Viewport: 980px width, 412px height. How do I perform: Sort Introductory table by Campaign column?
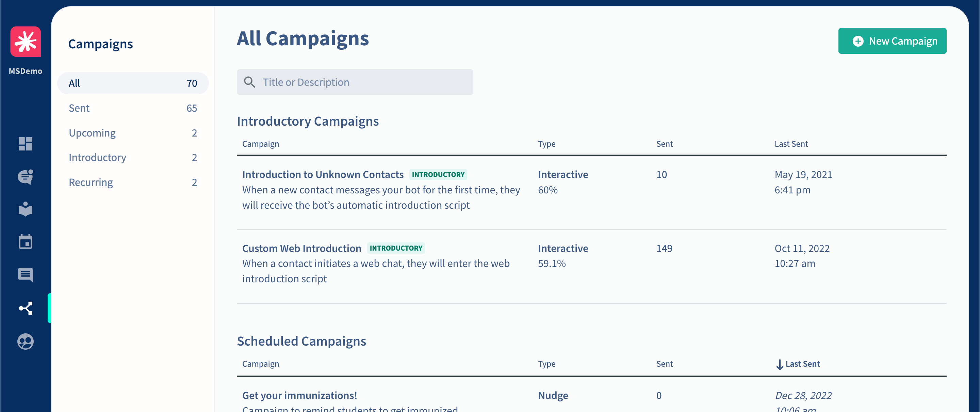click(261, 144)
